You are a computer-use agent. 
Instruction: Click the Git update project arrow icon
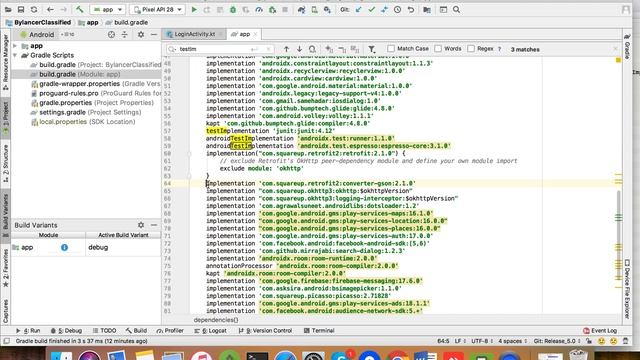click(x=358, y=9)
